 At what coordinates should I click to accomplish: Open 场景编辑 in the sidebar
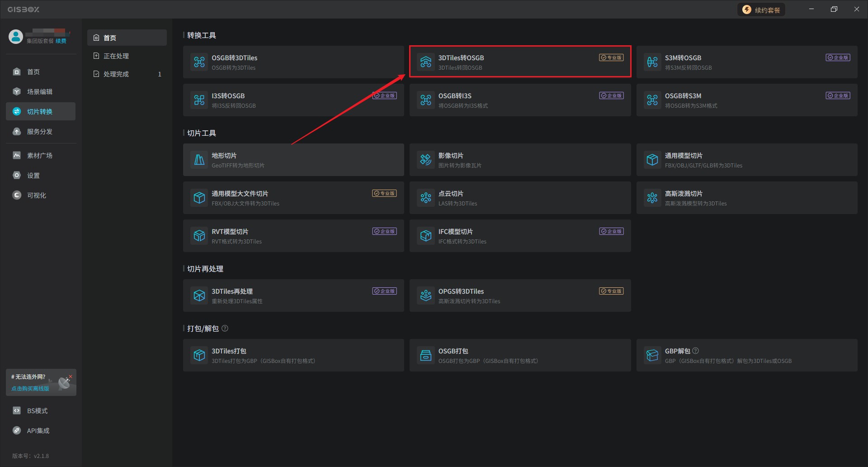[x=40, y=92]
